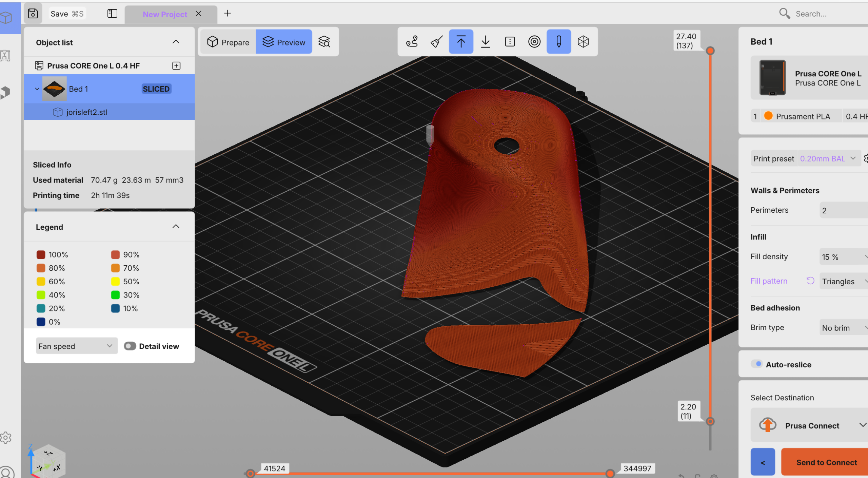Click the cube wireframe view icon
868x478 pixels.
[583, 42]
